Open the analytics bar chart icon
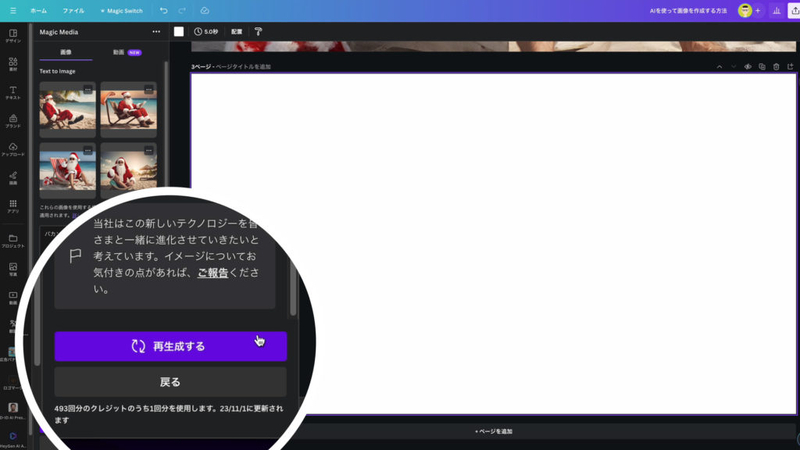Image resolution: width=800 pixels, height=450 pixels. tap(777, 11)
